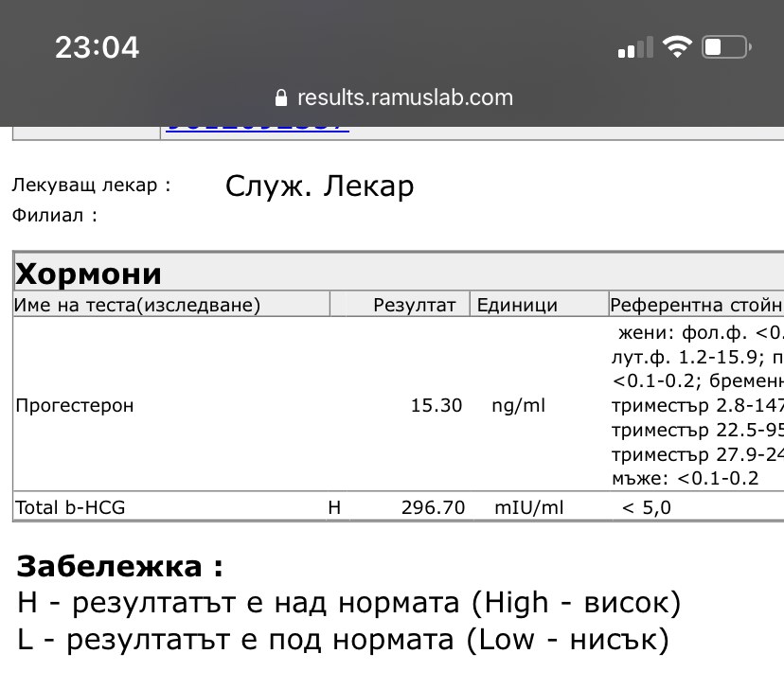This screenshot has width=784, height=689.
Task: Click the "Име на теста(изследване)" column header
Action: coord(137,305)
